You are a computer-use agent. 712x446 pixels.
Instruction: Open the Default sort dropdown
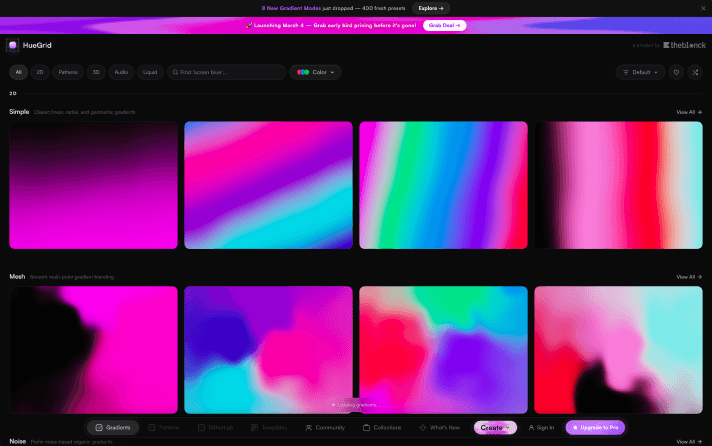pos(640,72)
